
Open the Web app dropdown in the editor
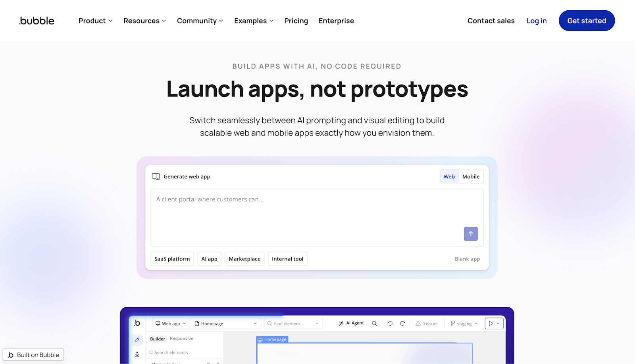171,324
